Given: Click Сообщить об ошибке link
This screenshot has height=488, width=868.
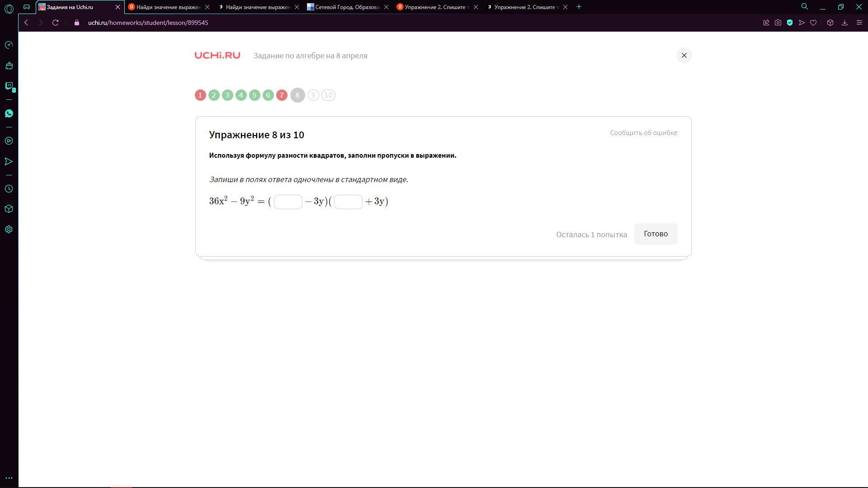Looking at the screenshot, I should (643, 133).
